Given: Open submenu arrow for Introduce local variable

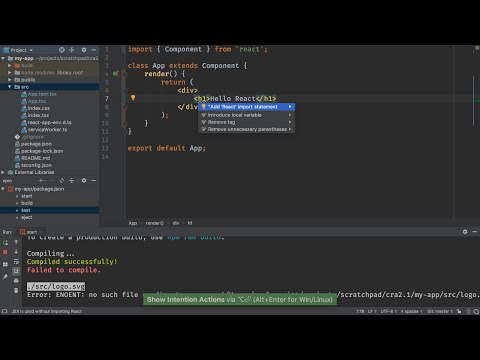Looking at the screenshot, I should [290, 115].
